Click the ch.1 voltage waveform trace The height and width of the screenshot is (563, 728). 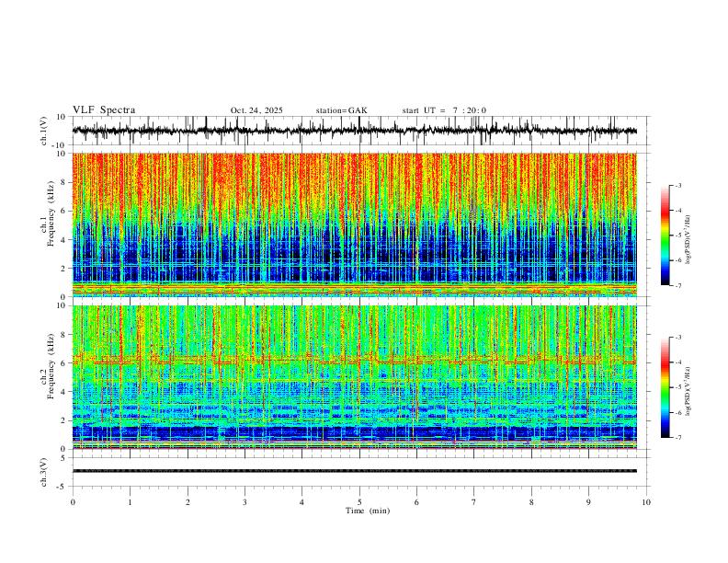(354, 131)
